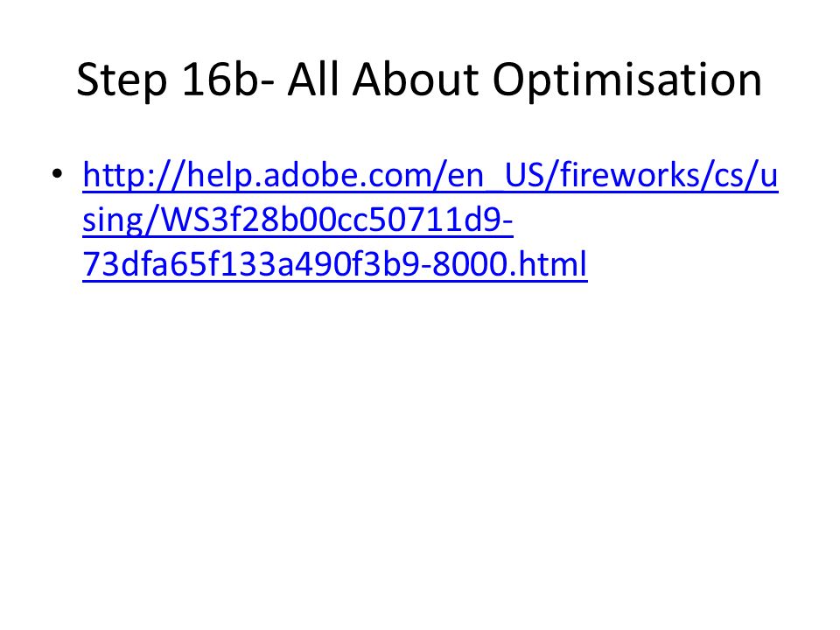Image resolution: width=840 pixels, height=630 pixels.
Task: Click the http:// prefix of the link
Action: pyautogui.click(x=135, y=175)
